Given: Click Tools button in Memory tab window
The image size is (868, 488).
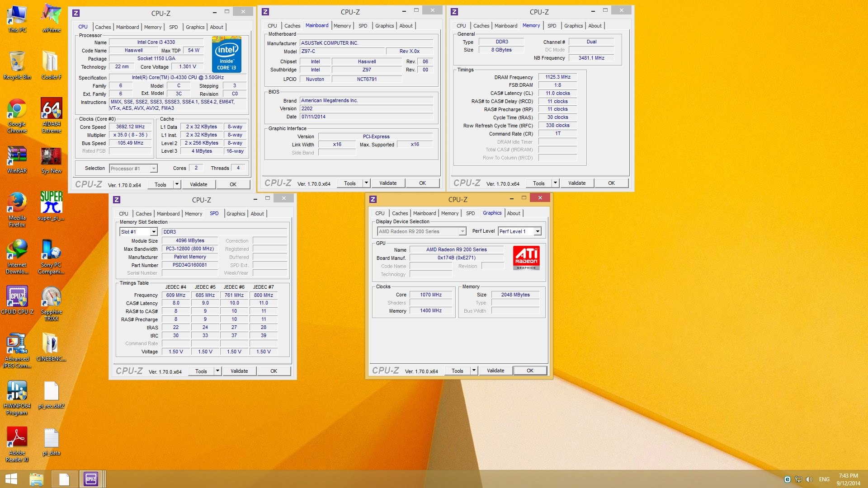Looking at the screenshot, I should coord(538,183).
